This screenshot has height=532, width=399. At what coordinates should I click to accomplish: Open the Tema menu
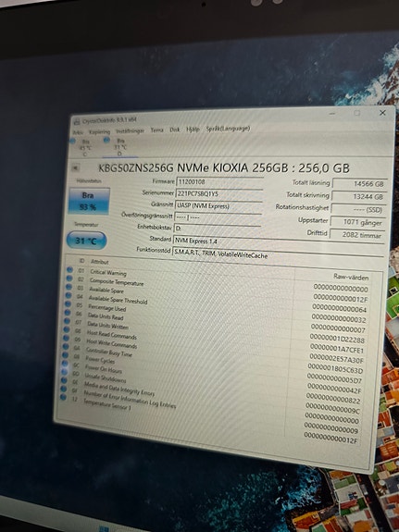pos(156,130)
